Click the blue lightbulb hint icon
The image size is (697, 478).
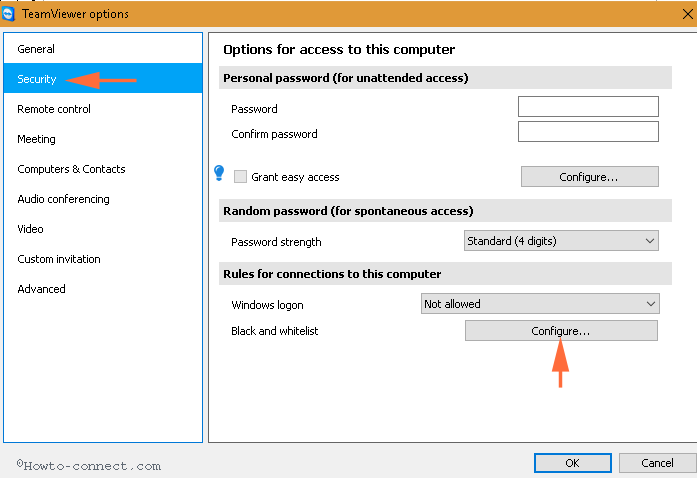(219, 173)
